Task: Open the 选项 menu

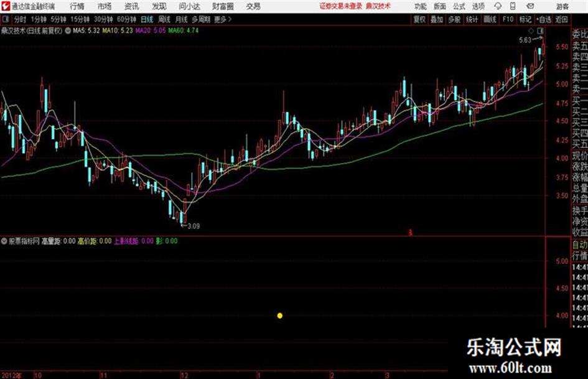Action: pos(478,6)
